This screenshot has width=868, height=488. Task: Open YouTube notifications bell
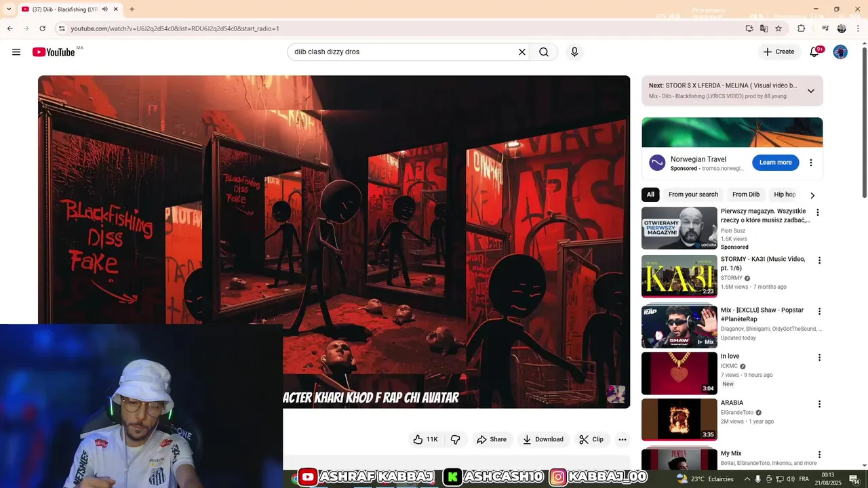[x=814, y=52]
